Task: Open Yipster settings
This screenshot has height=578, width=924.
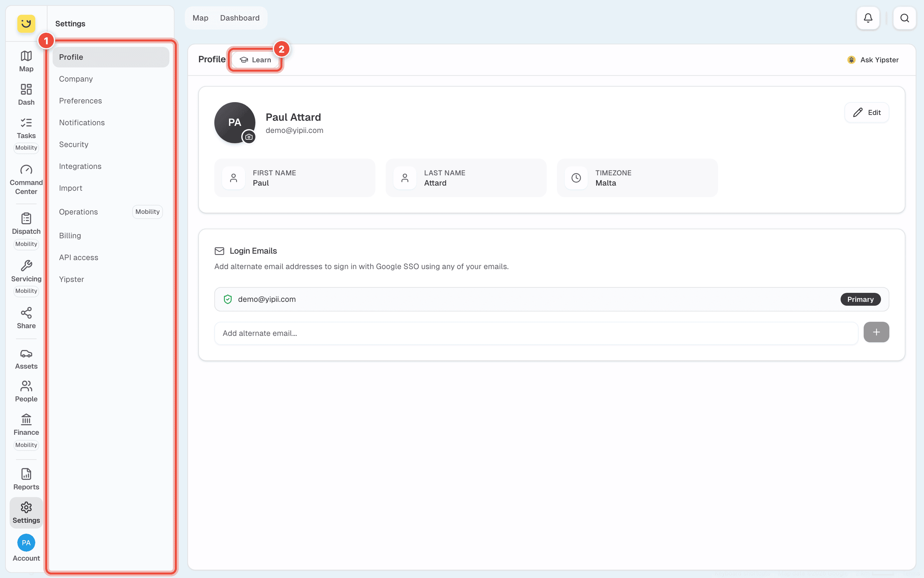Action: [111, 279]
